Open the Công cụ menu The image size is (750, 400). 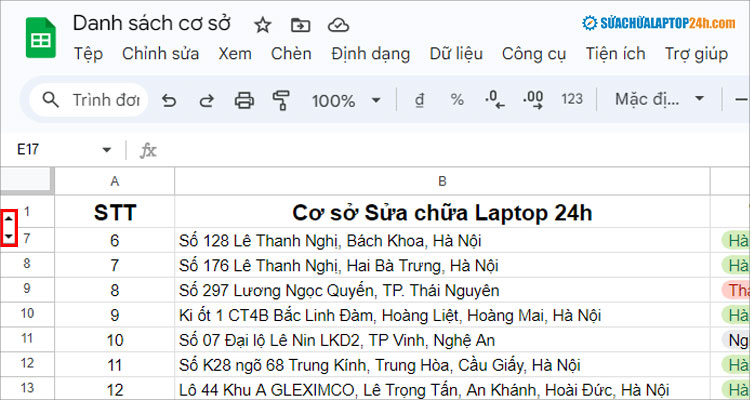534,54
